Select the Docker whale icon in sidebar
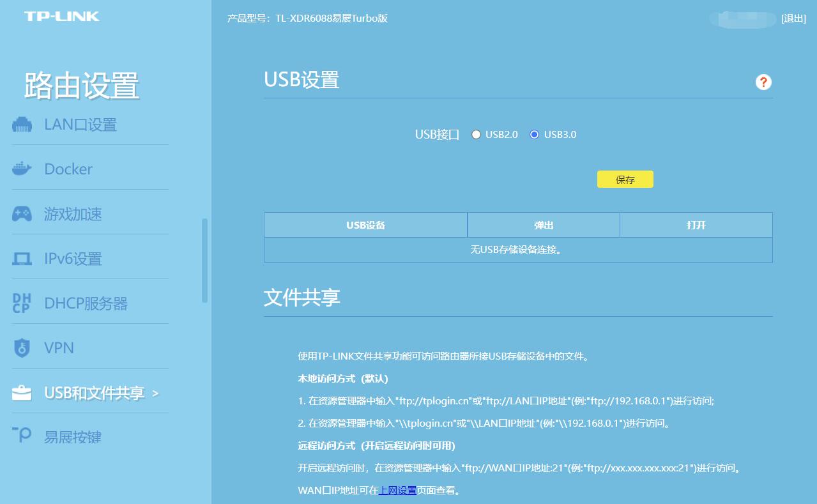 pyautogui.click(x=21, y=168)
